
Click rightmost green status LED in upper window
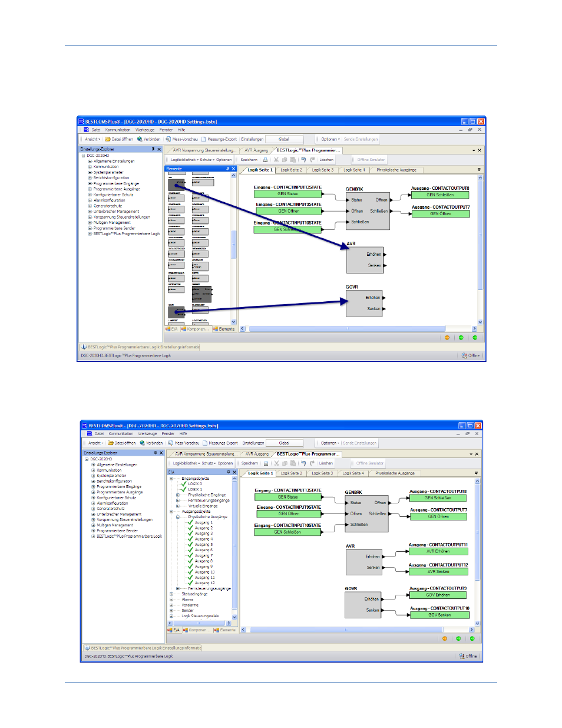(475, 338)
